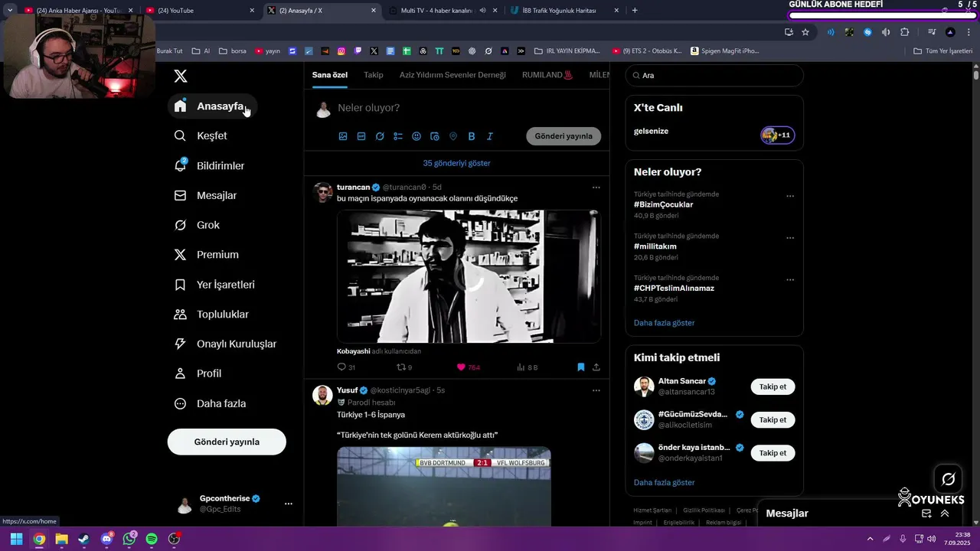Open Spotify from taskbar
The width and height of the screenshot is (980, 551).
(x=152, y=539)
